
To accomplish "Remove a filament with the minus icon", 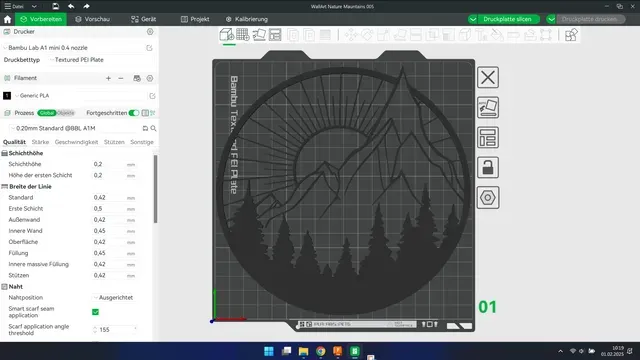I will coord(121,78).
